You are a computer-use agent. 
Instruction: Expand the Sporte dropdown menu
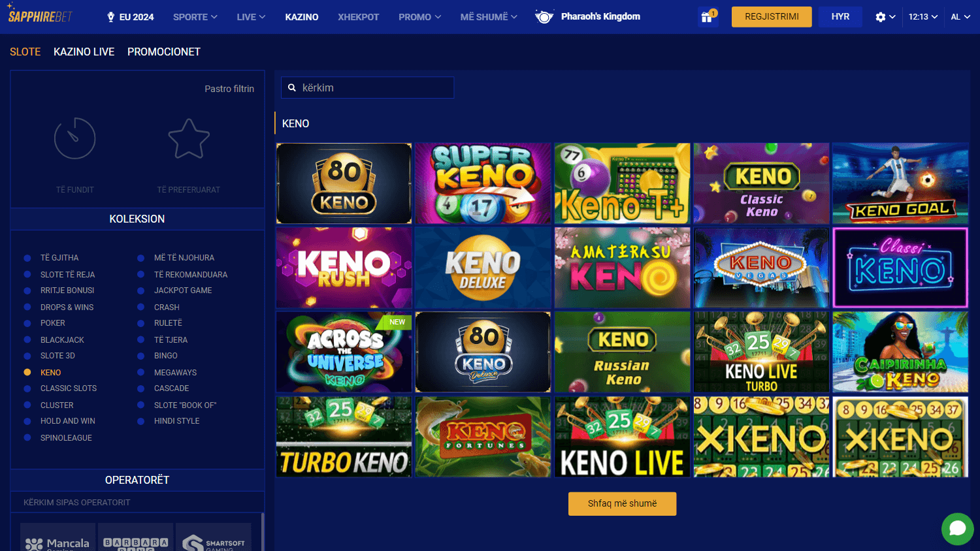click(x=195, y=17)
